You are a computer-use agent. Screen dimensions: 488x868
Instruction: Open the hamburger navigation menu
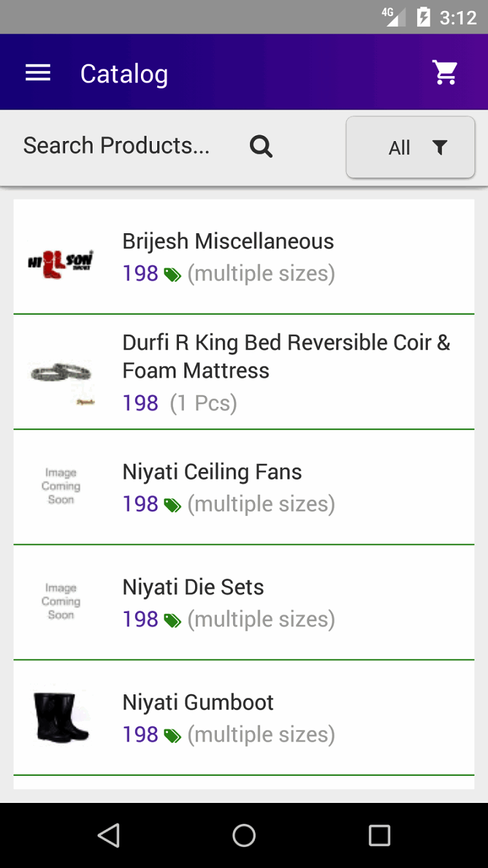pos(37,73)
